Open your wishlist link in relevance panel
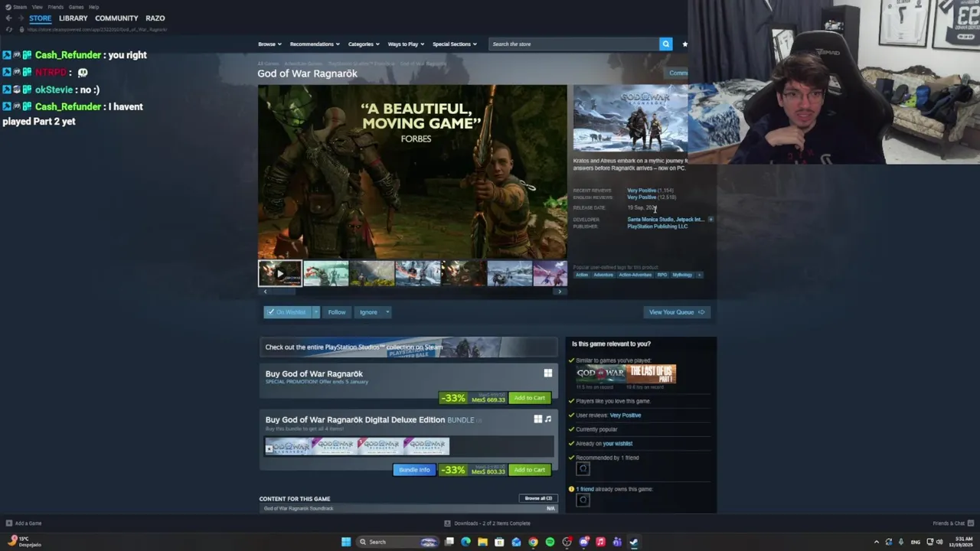Viewport: 980px width, 551px height. click(x=617, y=444)
